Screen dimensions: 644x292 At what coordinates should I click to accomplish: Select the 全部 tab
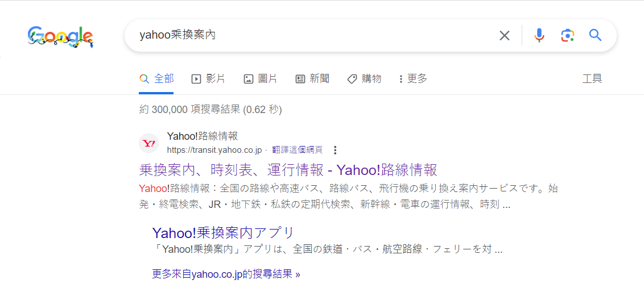(x=156, y=79)
